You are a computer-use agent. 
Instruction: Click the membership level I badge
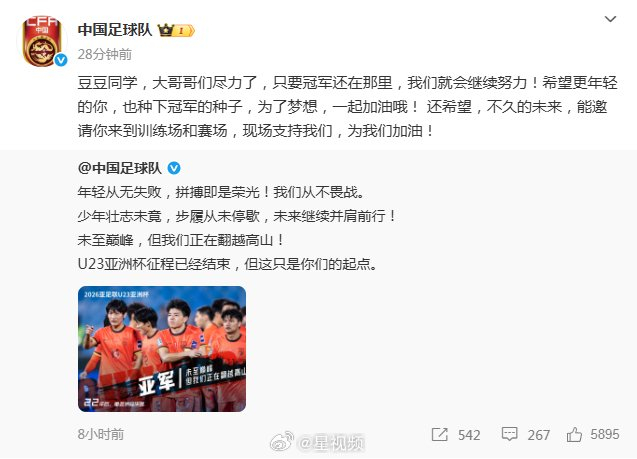tap(184, 30)
